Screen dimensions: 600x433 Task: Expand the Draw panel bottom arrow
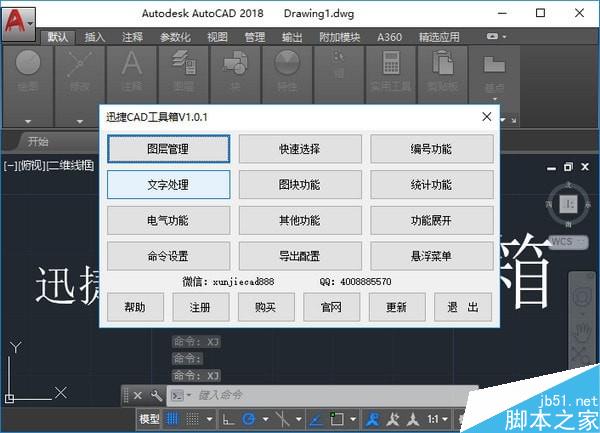click(x=28, y=122)
